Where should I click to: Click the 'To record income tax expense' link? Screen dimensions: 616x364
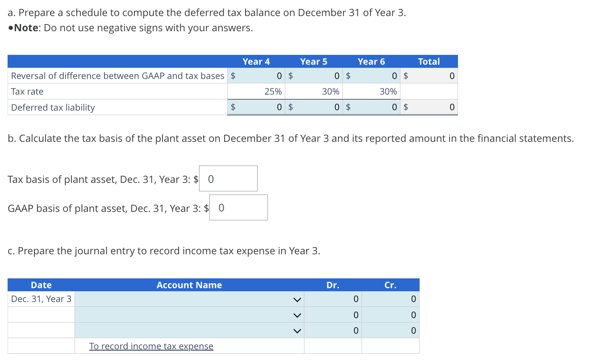click(151, 346)
